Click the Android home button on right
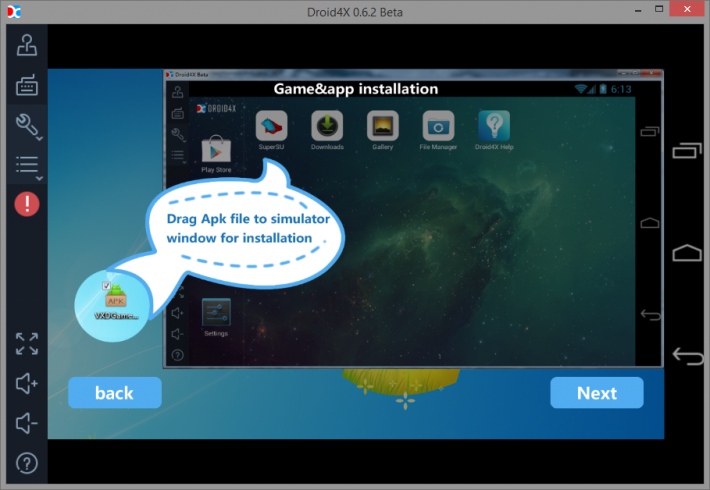 click(x=687, y=253)
